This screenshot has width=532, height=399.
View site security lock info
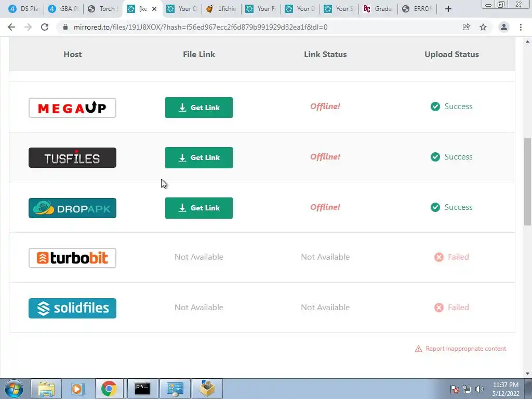[x=65, y=27]
